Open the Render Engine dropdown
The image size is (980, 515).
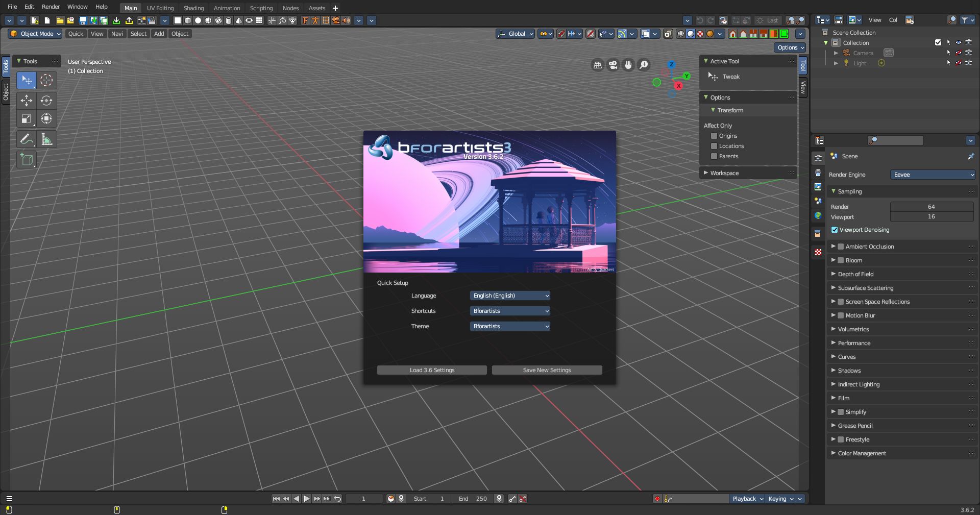(x=933, y=175)
